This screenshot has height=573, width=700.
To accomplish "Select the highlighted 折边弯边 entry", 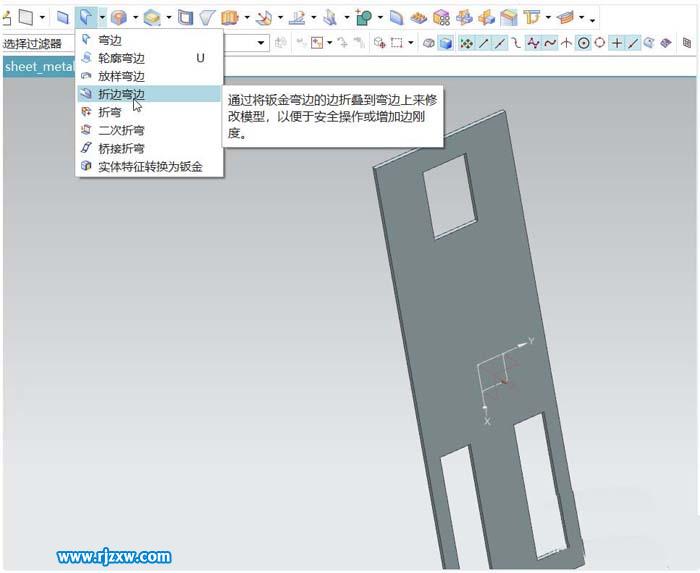I will pos(150,94).
